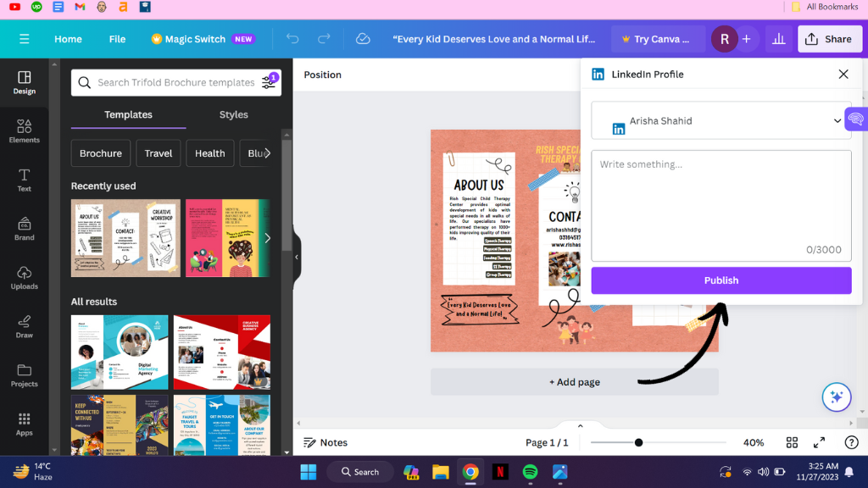Open All Bookmarks folder
Screen dimensions: 868x488
point(825,7)
